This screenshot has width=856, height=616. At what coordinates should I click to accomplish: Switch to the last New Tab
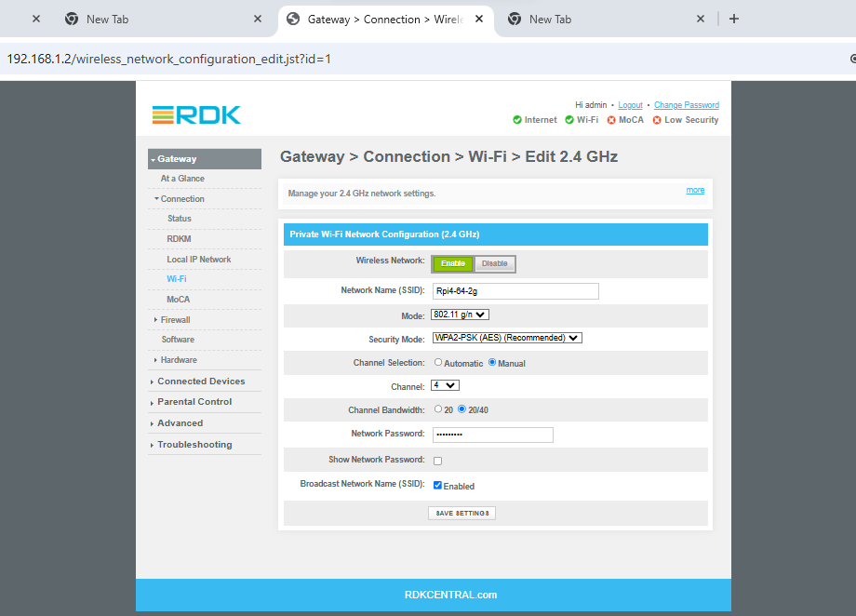click(x=605, y=19)
